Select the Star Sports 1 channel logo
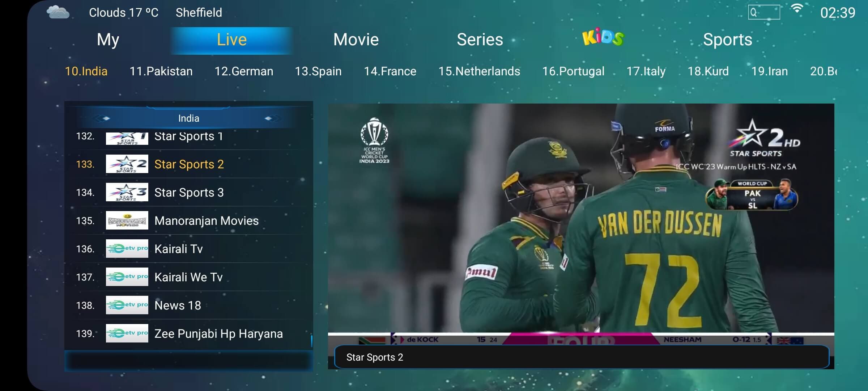The height and width of the screenshot is (391, 868). pos(127,138)
